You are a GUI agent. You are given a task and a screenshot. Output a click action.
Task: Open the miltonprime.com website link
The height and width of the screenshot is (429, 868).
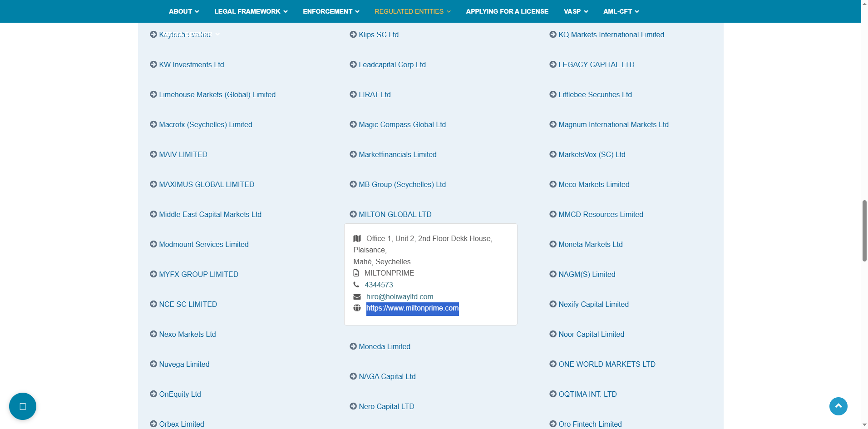pyautogui.click(x=412, y=308)
